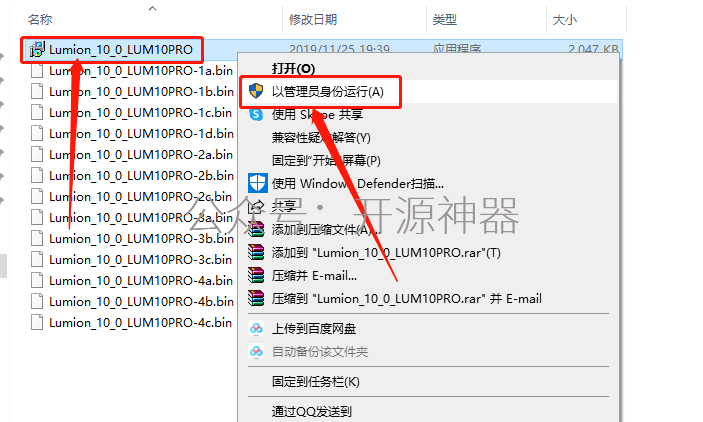Click file icon of Lumion_10_0_LUM10PRO-1d.bin
This screenshot has width=703, height=422.
37,134
